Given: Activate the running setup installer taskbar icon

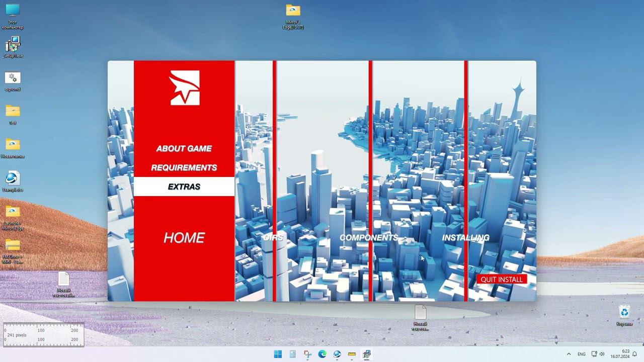Looking at the screenshot, I should click(367, 354).
